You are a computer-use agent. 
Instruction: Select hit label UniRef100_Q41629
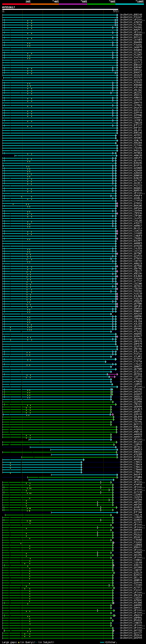click(131, 75)
